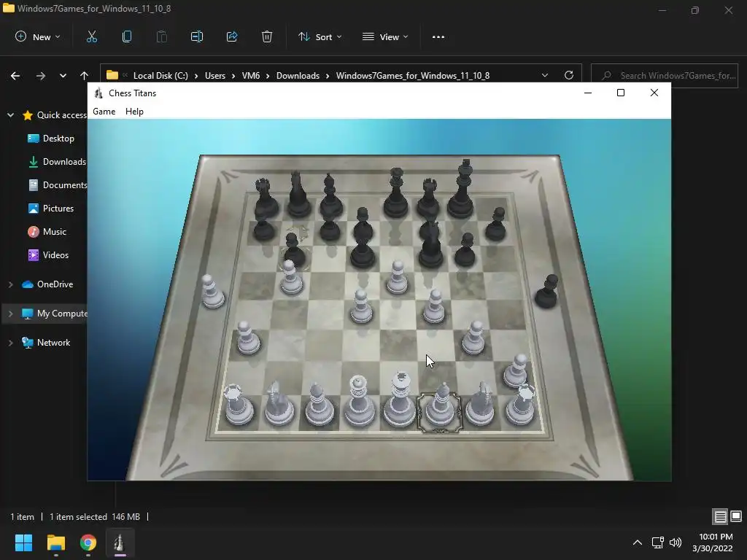The width and height of the screenshot is (747, 560).
Task: Open the Windows Start menu
Action: tap(23, 542)
